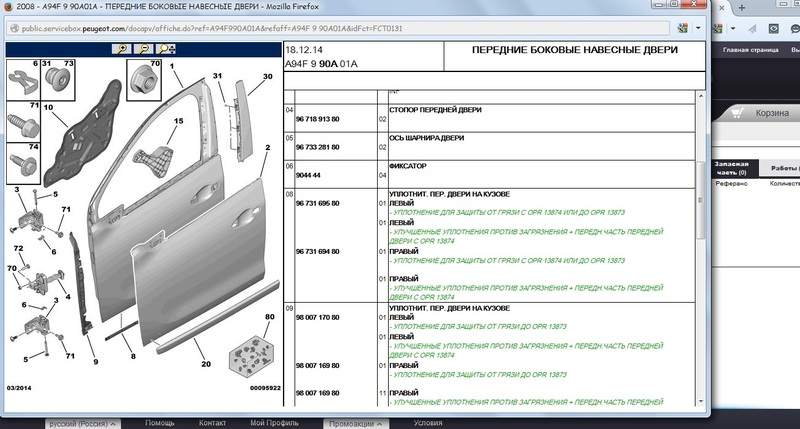Viewport: 800px width, 429px height.
Task: Click the ФИКСАТОР description row
Action: (x=408, y=166)
